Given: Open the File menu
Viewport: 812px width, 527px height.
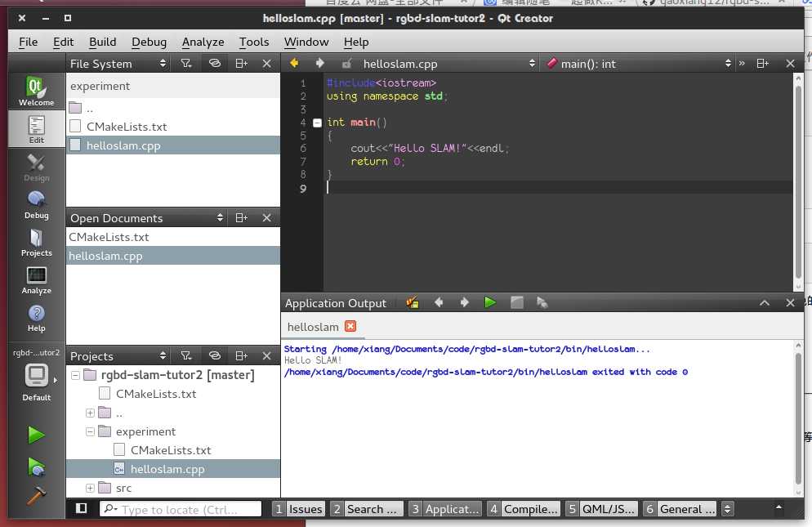Looking at the screenshot, I should (28, 42).
